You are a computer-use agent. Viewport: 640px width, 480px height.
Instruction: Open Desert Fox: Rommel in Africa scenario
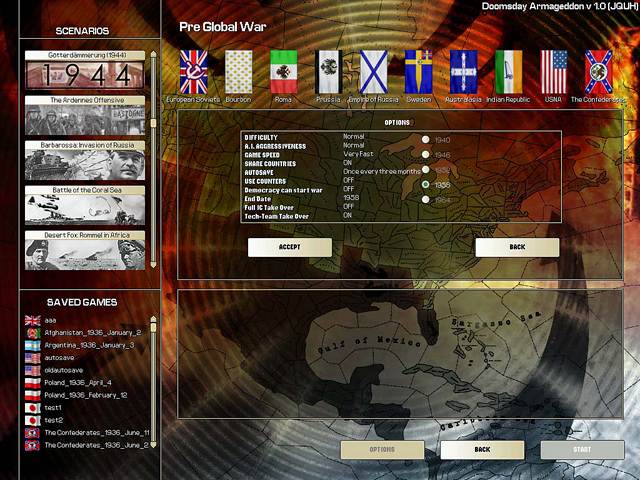click(x=85, y=250)
